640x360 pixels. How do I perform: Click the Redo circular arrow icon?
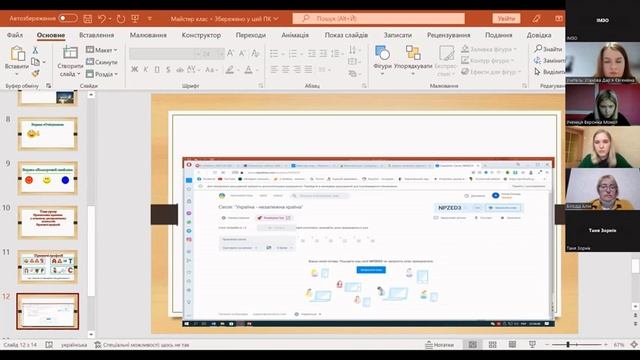[x=120, y=19]
